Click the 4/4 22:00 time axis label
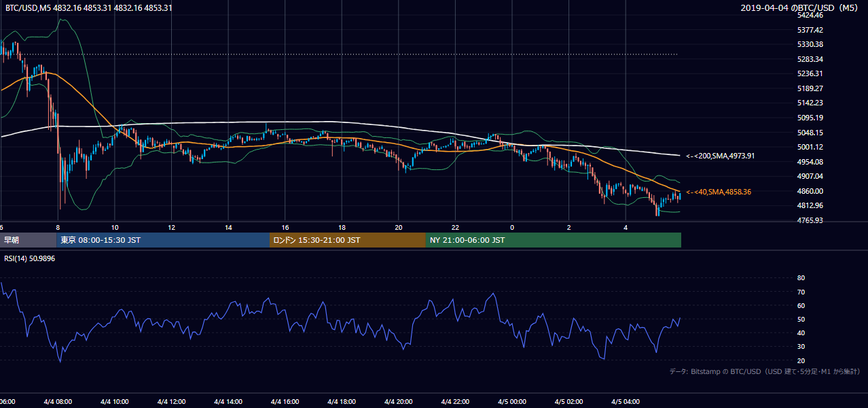This screenshot has width=868, height=408. 456,402
